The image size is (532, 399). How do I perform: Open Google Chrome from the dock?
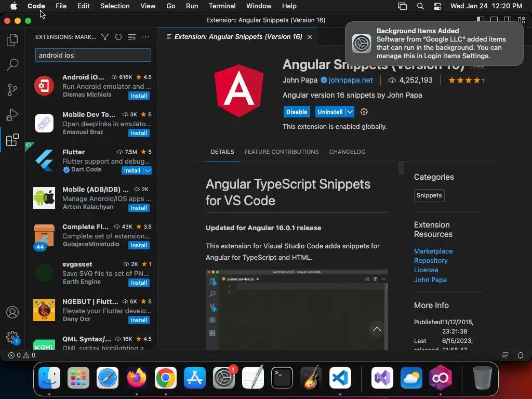click(166, 378)
